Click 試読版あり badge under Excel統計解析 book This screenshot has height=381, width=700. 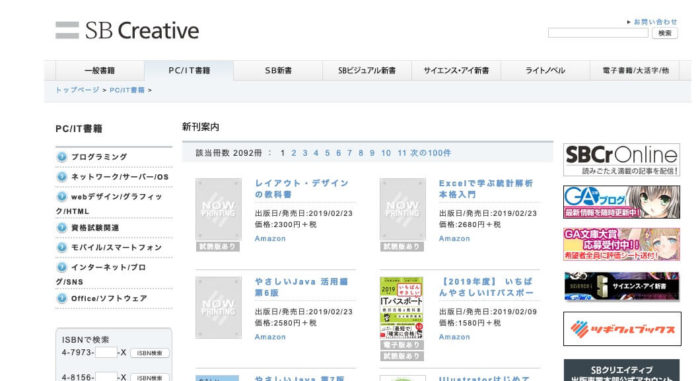[402, 247]
